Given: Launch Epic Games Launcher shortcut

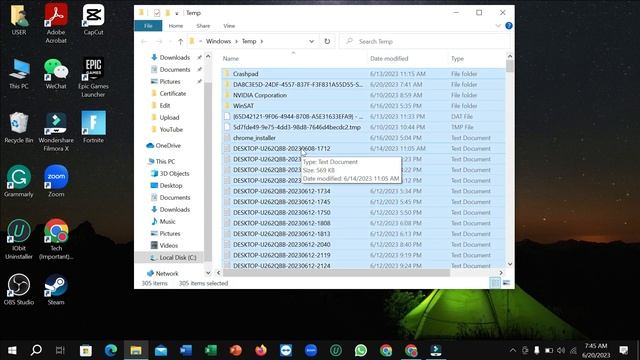Looking at the screenshot, I should [93, 78].
